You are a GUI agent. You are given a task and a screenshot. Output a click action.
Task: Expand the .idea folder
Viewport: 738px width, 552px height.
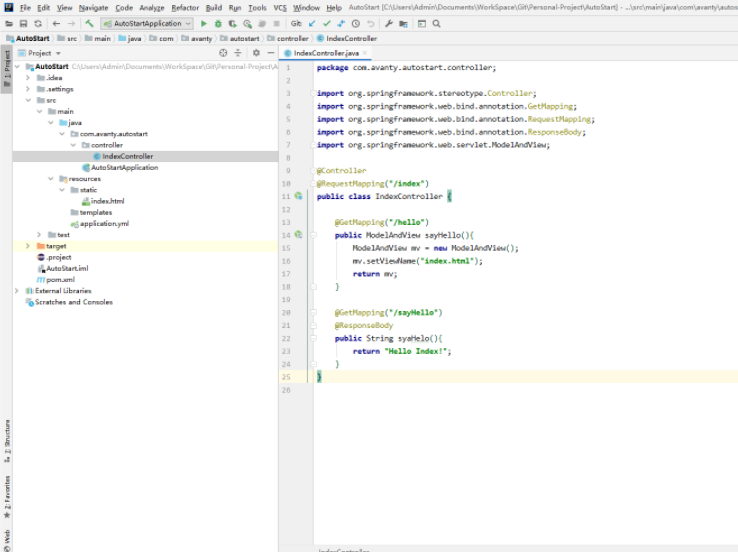pos(28,78)
